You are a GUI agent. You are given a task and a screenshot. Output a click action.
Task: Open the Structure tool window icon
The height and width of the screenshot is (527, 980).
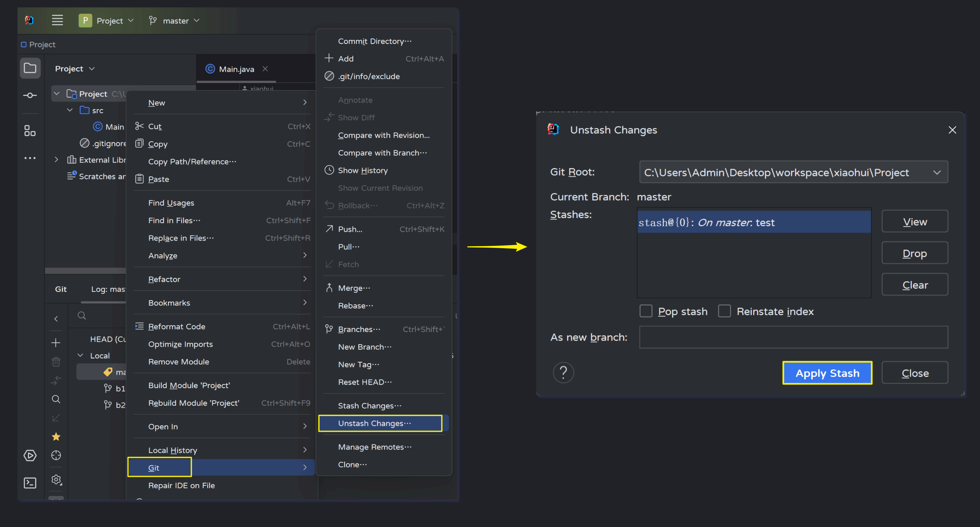point(30,131)
